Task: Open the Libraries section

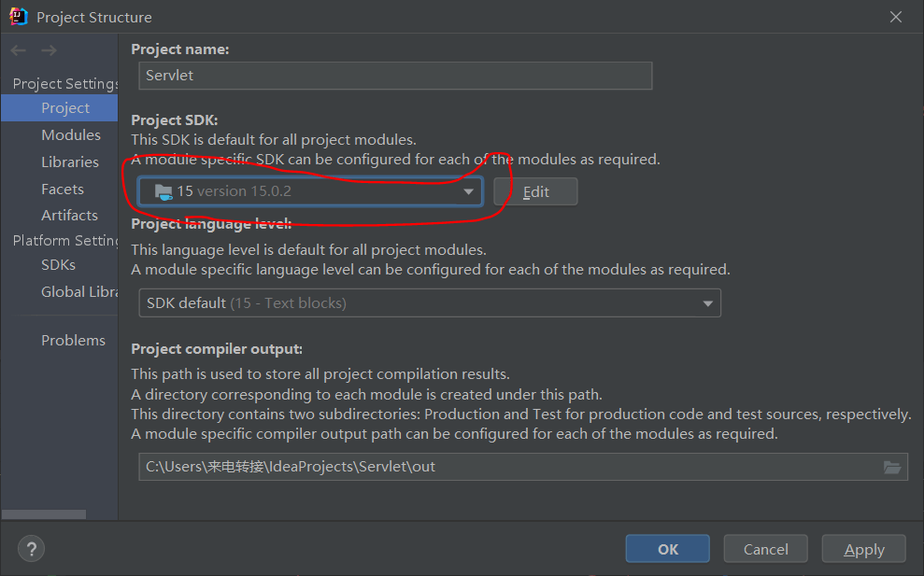Action: 71,162
